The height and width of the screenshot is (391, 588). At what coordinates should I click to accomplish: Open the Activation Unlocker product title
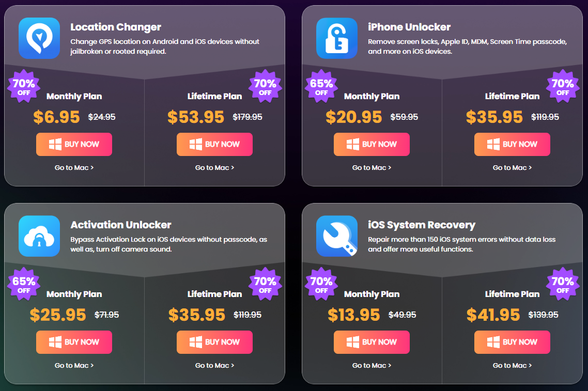tap(120, 225)
